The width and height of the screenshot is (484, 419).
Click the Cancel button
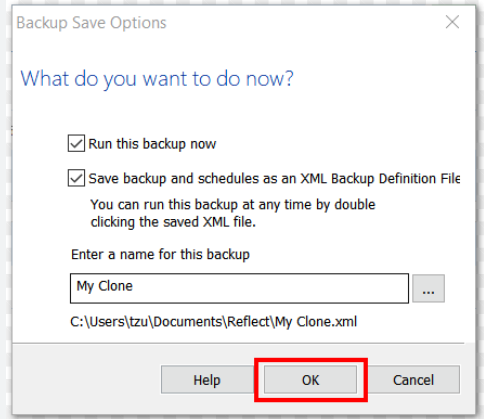pyautogui.click(x=413, y=380)
